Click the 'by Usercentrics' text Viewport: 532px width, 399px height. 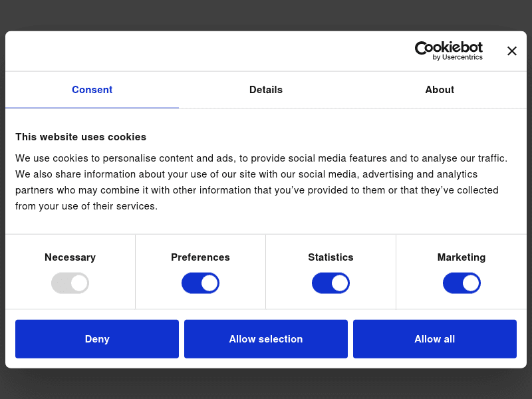(458, 57)
